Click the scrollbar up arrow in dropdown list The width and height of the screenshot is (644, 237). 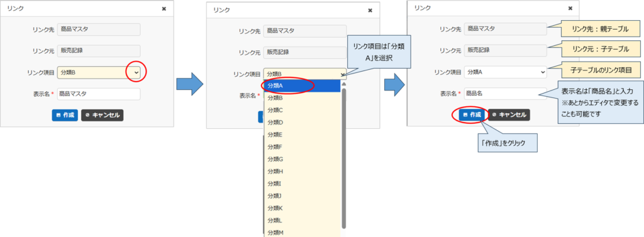click(x=344, y=84)
